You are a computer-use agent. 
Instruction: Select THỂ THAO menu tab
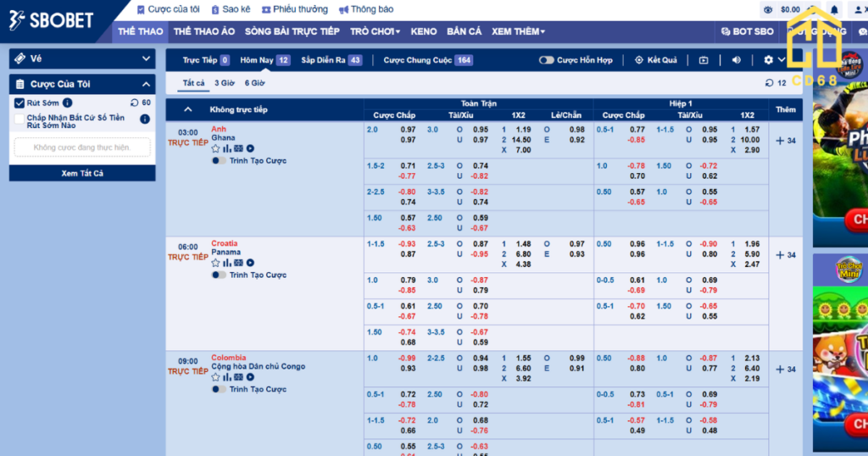(141, 31)
